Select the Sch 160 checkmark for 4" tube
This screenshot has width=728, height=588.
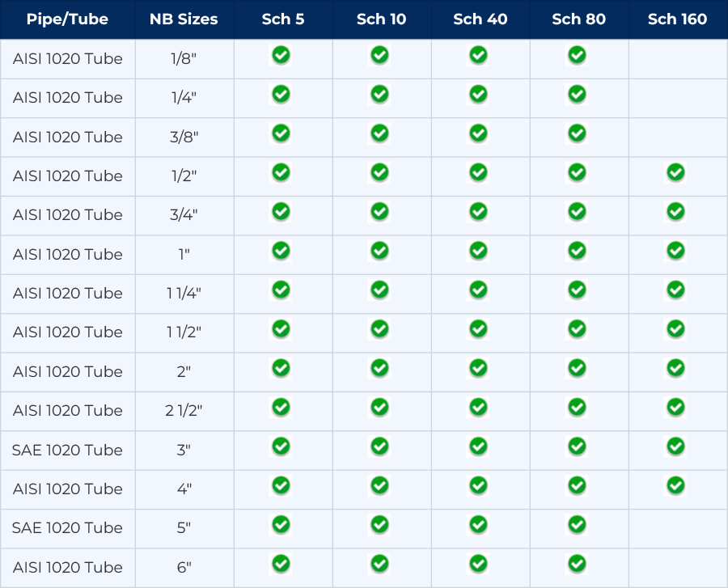[677, 486]
